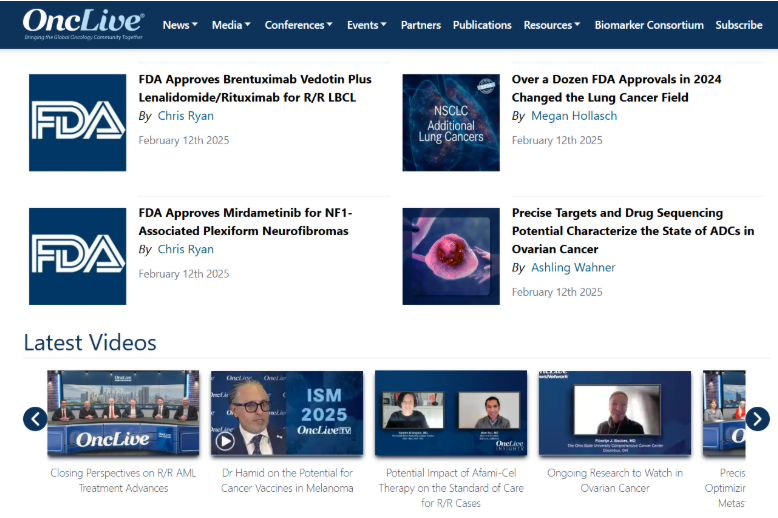Click 'Ongoing Research to Watch in Ovarian Cancer' title
This screenshot has width=778, height=518.
point(615,480)
